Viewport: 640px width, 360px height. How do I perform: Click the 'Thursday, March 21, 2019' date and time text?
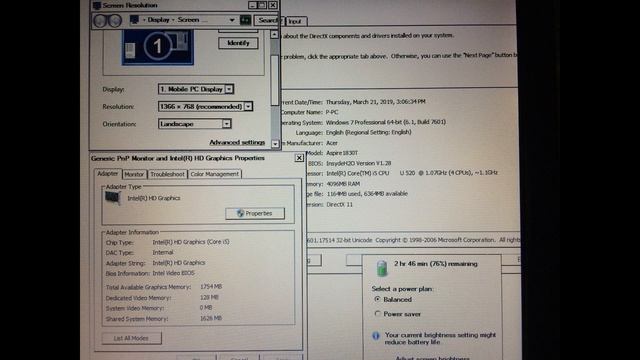pos(376,102)
